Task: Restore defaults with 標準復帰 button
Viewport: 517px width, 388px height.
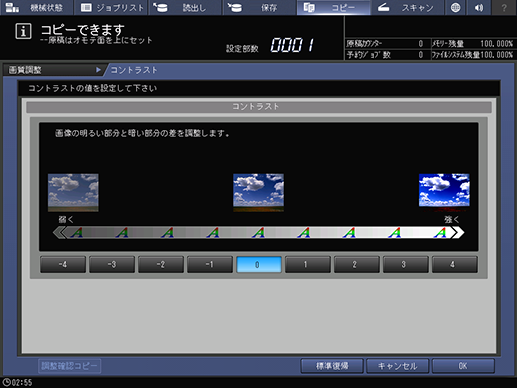Action: [332, 366]
